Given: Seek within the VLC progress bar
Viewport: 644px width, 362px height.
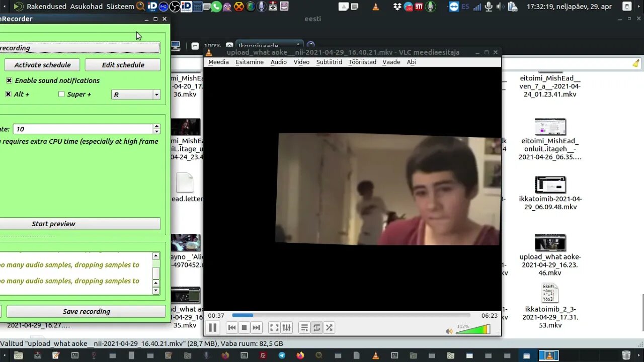Looking at the screenshot, I should pyautogui.click(x=351, y=316).
